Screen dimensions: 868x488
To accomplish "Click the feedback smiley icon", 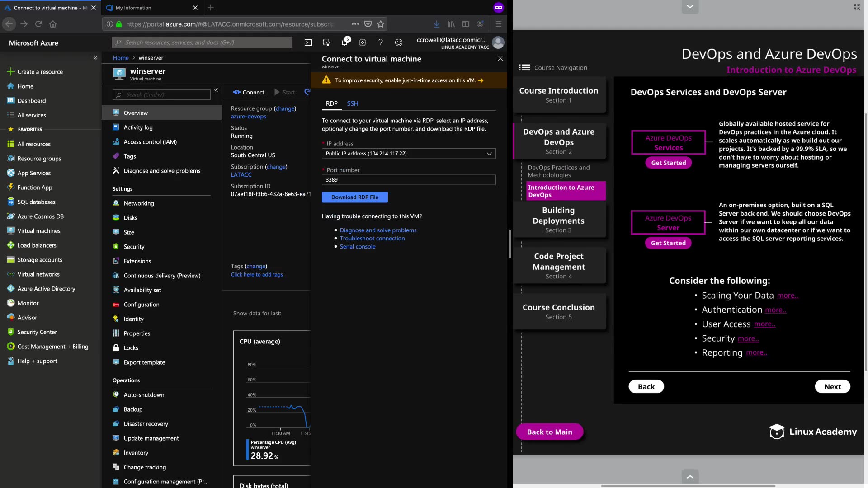I will point(399,42).
